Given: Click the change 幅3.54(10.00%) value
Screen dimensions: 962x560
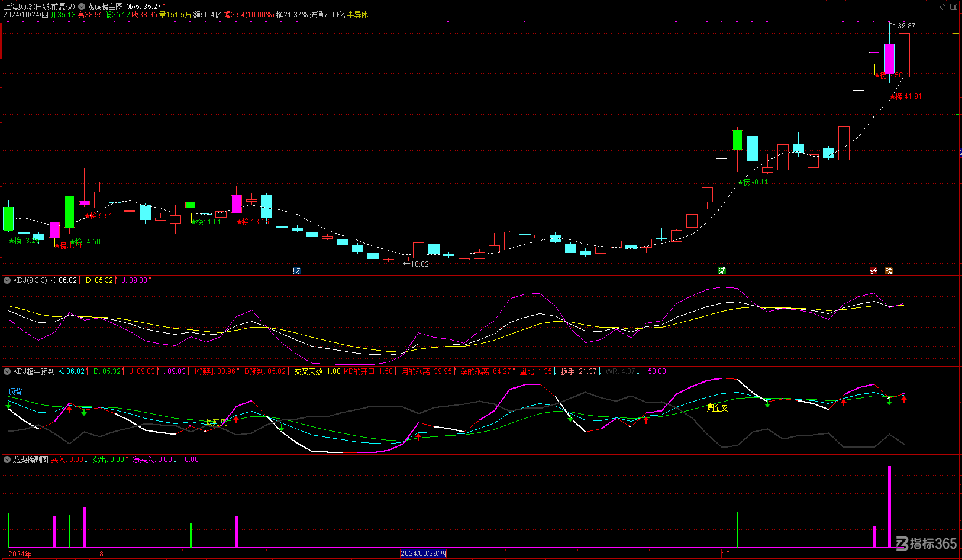Looking at the screenshot, I should click(x=248, y=15).
